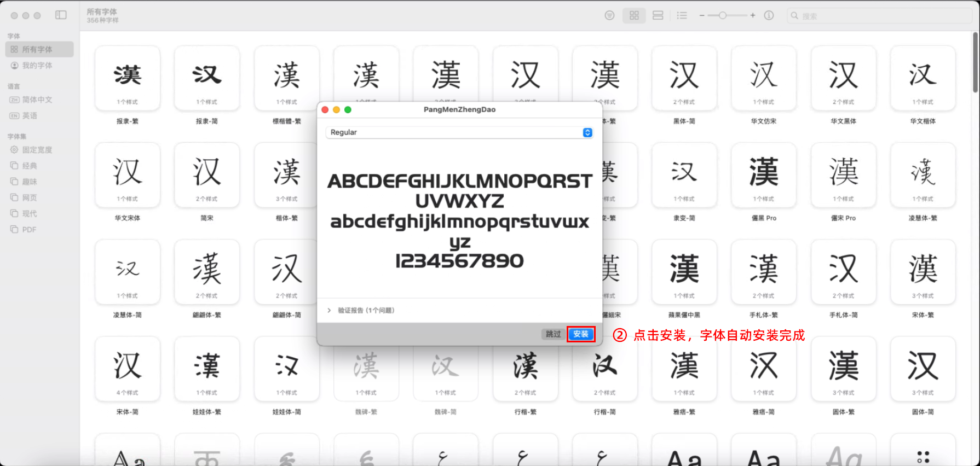Open the 现代 font collection
This screenshot has width=980, height=466.
[x=39, y=213]
